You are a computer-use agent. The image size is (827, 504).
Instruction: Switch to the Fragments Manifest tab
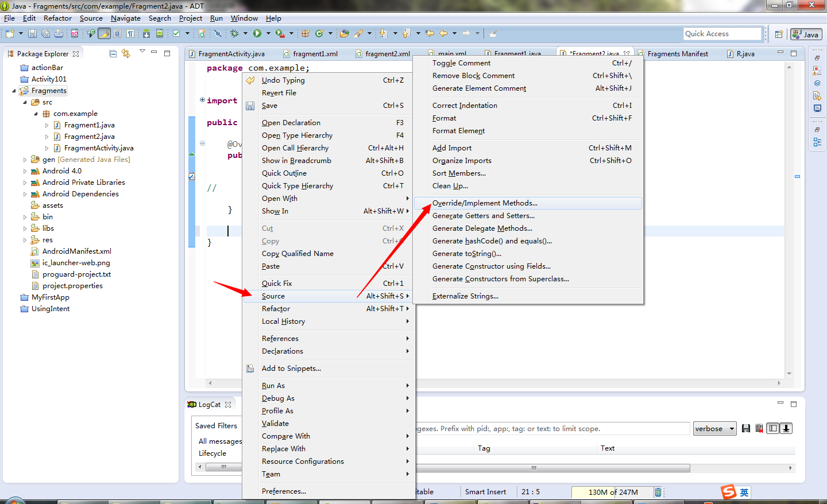[678, 54]
